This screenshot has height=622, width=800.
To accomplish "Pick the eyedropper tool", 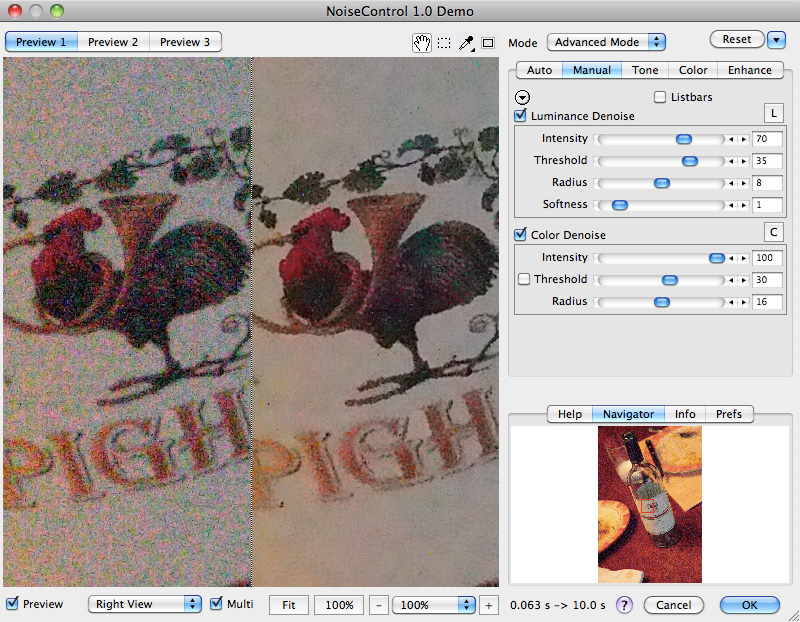I will 466,43.
